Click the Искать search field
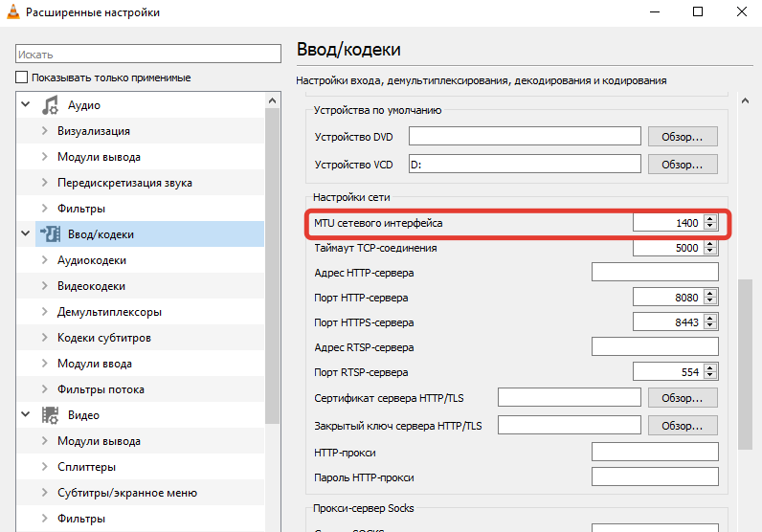762x532 pixels. pos(147,55)
